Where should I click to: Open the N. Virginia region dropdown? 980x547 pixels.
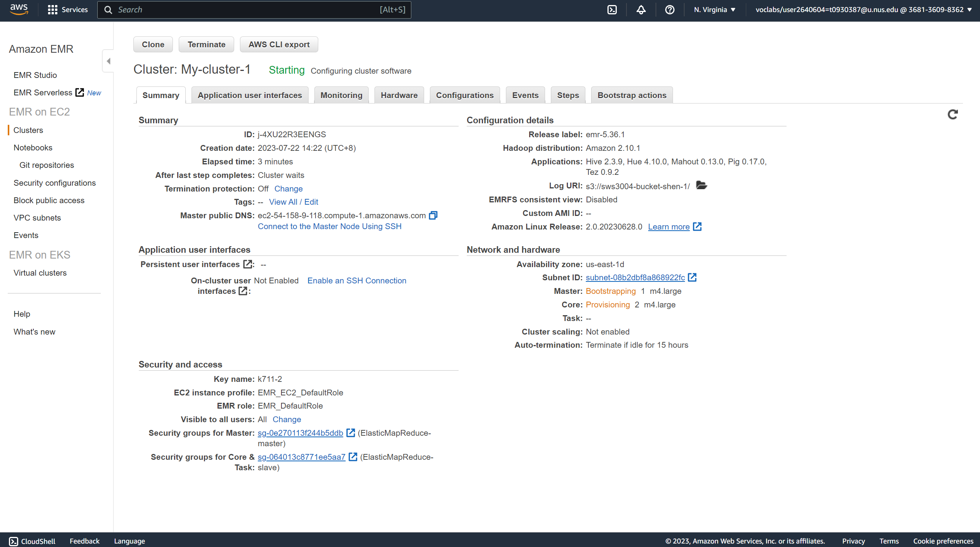coord(714,10)
